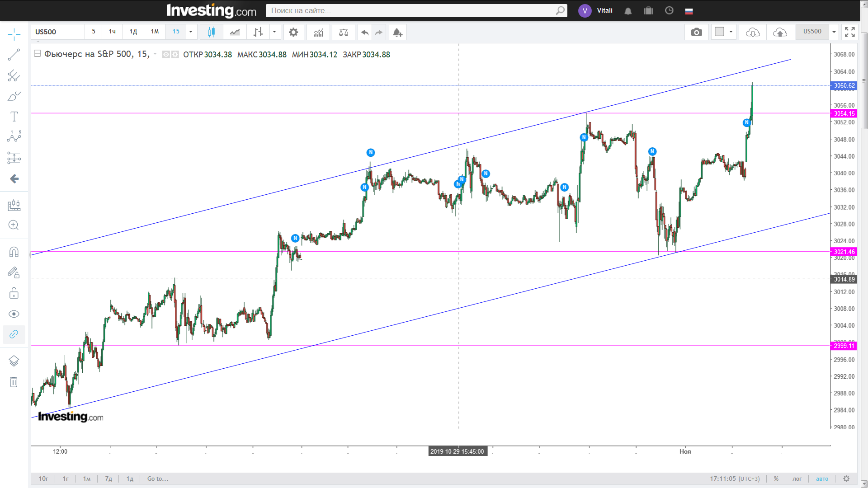Open the indicators panel icon
The image size is (868, 488).
[x=318, y=32]
